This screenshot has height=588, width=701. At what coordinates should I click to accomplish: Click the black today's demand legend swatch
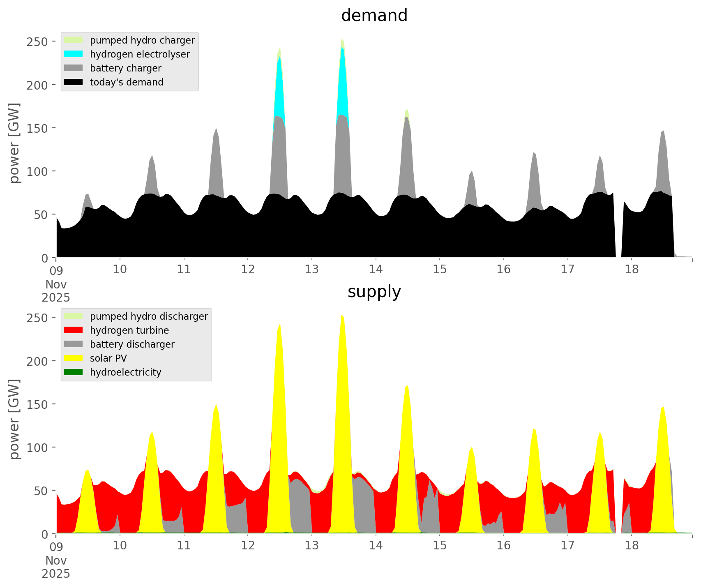tap(74, 82)
